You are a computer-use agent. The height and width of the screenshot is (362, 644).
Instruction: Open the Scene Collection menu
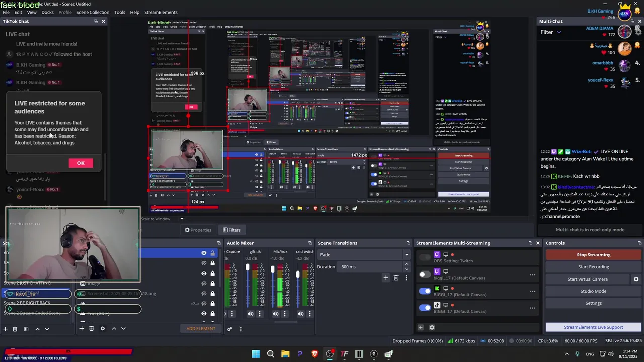click(x=93, y=12)
